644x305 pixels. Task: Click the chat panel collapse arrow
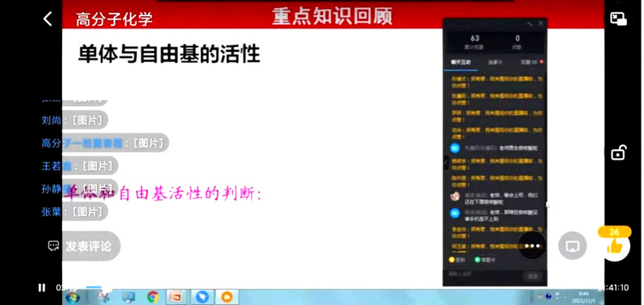coord(446,162)
